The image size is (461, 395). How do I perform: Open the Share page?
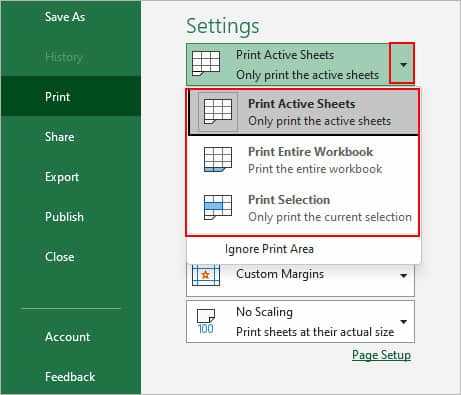[x=60, y=137]
